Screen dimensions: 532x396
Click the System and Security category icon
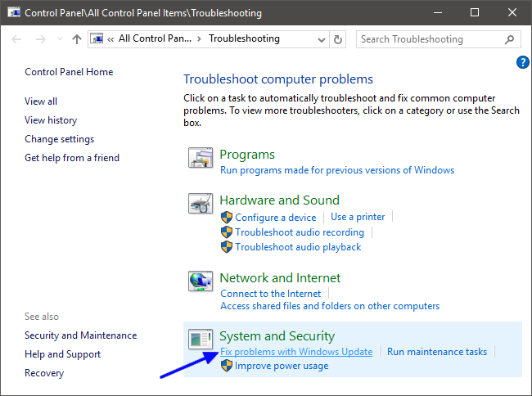click(x=201, y=339)
